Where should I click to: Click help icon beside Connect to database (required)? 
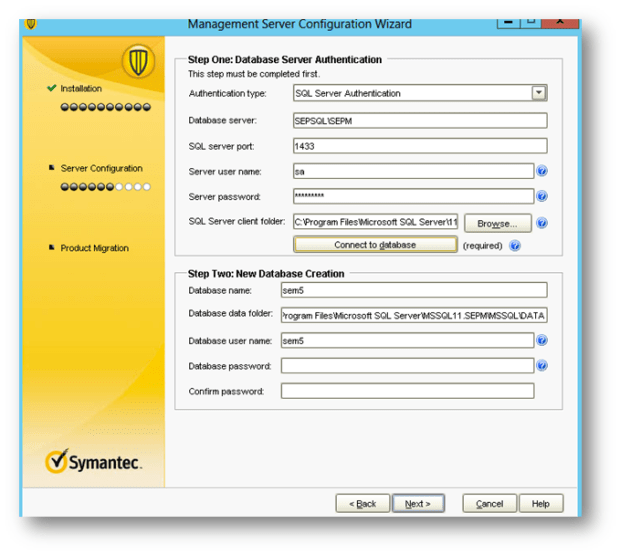pos(515,245)
